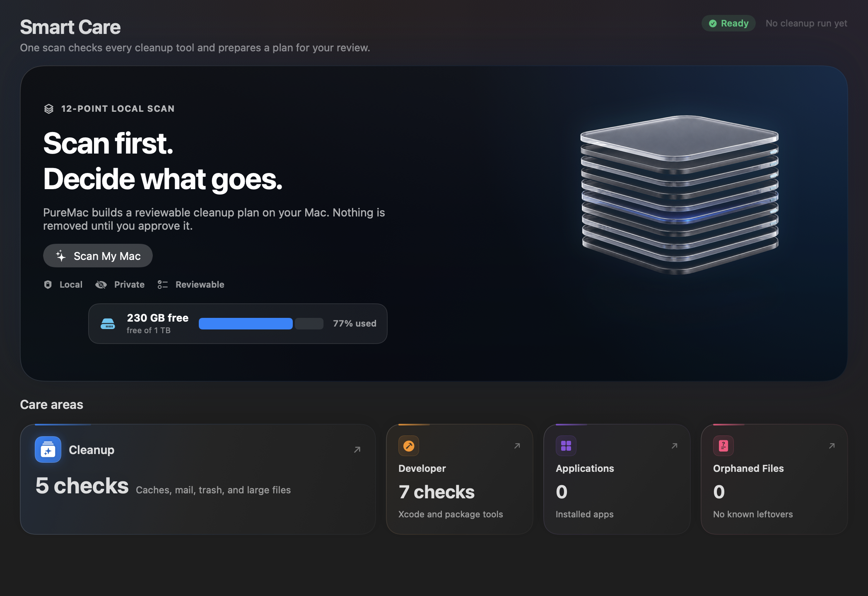Viewport: 868px width, 596px height.
Task: Click the 'Smart Care' title
Action: pos(70,27)
